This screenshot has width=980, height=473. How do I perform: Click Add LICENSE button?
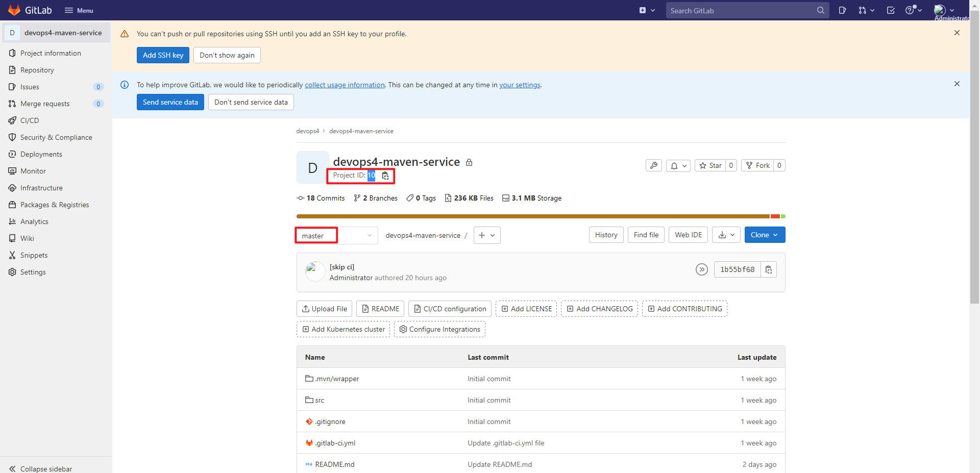pyautogui.click(x=526, y=309)
